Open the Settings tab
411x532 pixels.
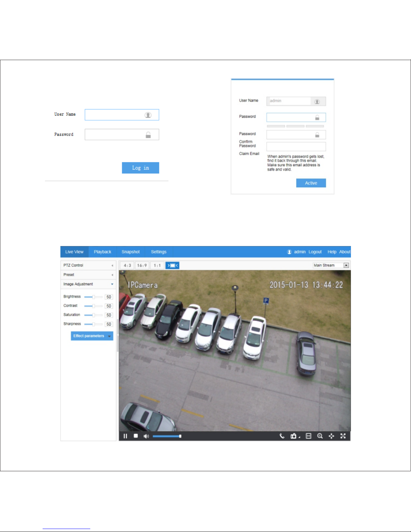(x=159, y=252)
